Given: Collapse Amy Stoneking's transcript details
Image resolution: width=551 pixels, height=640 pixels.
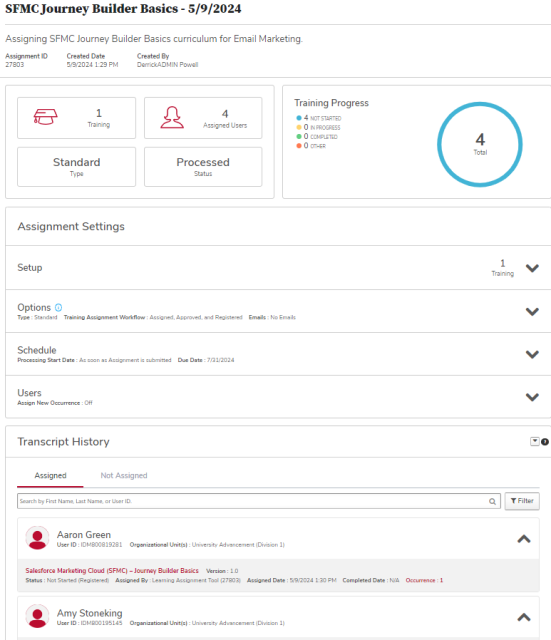Looking at the screenshot, I should [524, 617].
